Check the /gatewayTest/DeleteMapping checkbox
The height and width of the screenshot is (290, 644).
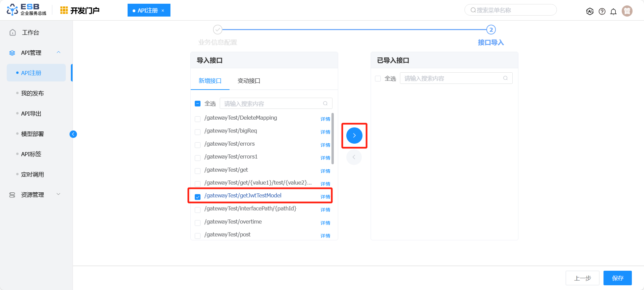click(x=198, y=119)
